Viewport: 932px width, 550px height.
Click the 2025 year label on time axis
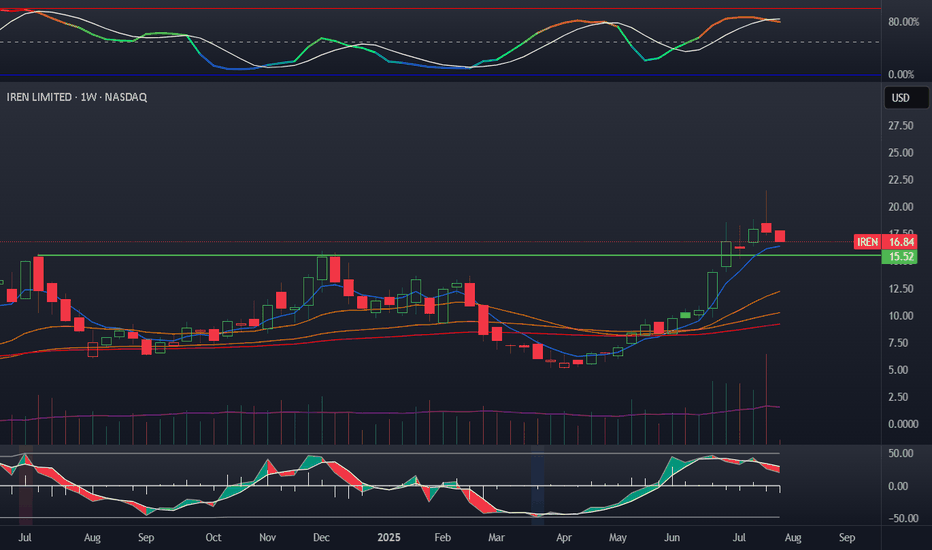389,538
